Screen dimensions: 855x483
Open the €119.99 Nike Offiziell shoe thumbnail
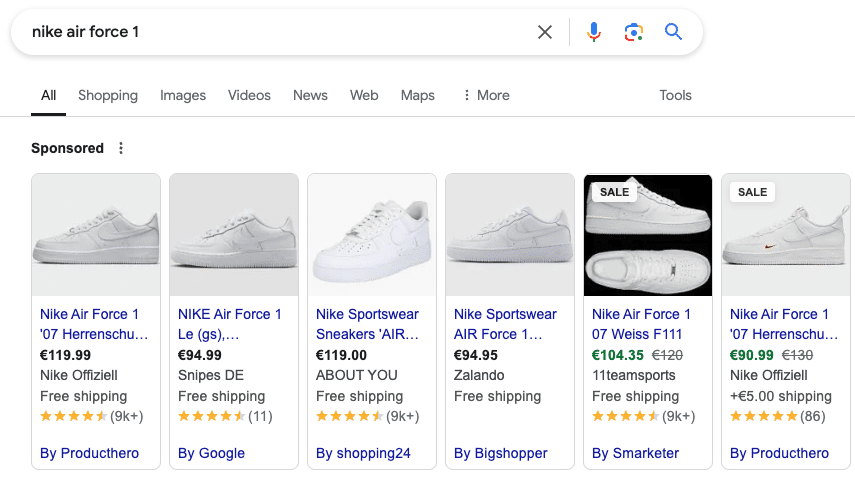click(96, 235)
